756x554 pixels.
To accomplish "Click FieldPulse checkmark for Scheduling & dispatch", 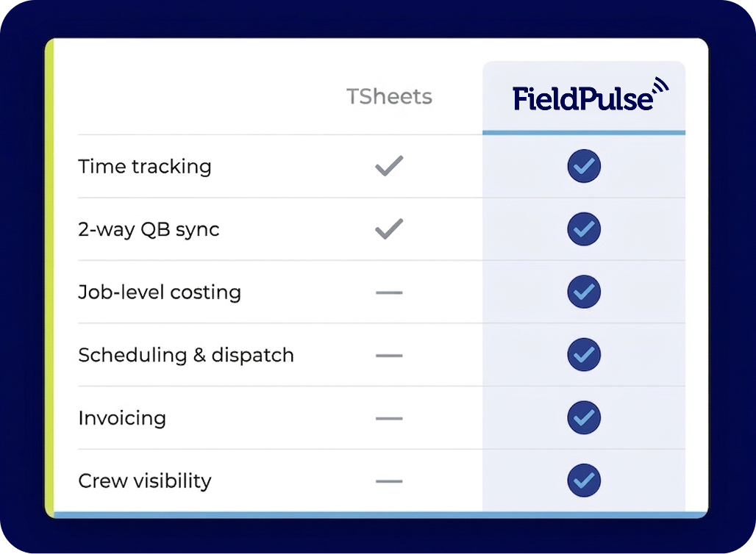I will pos(584,356).
